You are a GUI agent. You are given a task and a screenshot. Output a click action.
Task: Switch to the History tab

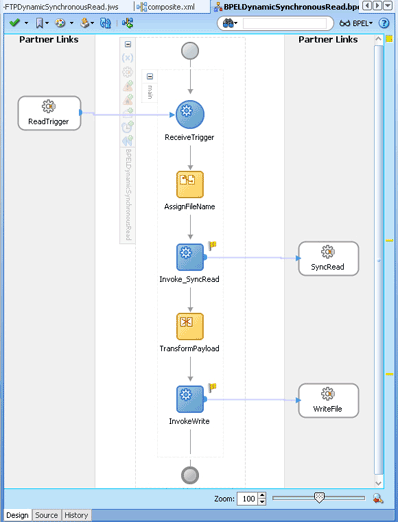point(76,515)
